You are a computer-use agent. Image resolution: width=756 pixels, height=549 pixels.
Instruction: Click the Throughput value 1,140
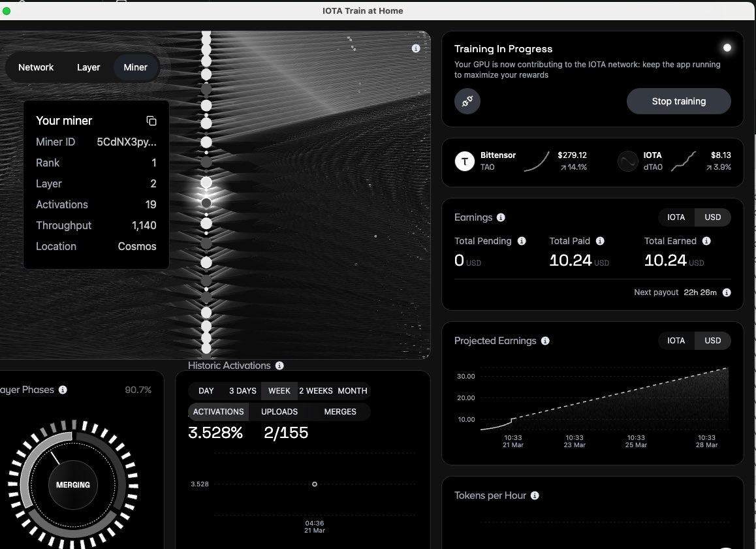(144, 226)
